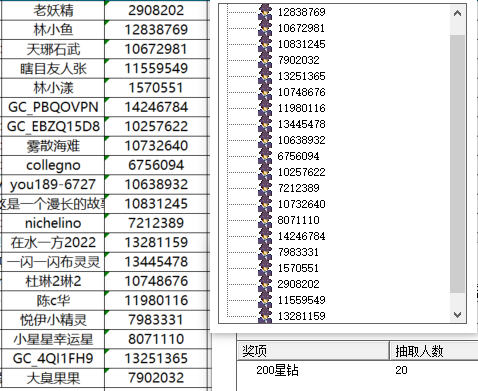The image size is (478, 391).
Task: Click spreadsheet cell 瞎目友人张
Action: (53, 68)
